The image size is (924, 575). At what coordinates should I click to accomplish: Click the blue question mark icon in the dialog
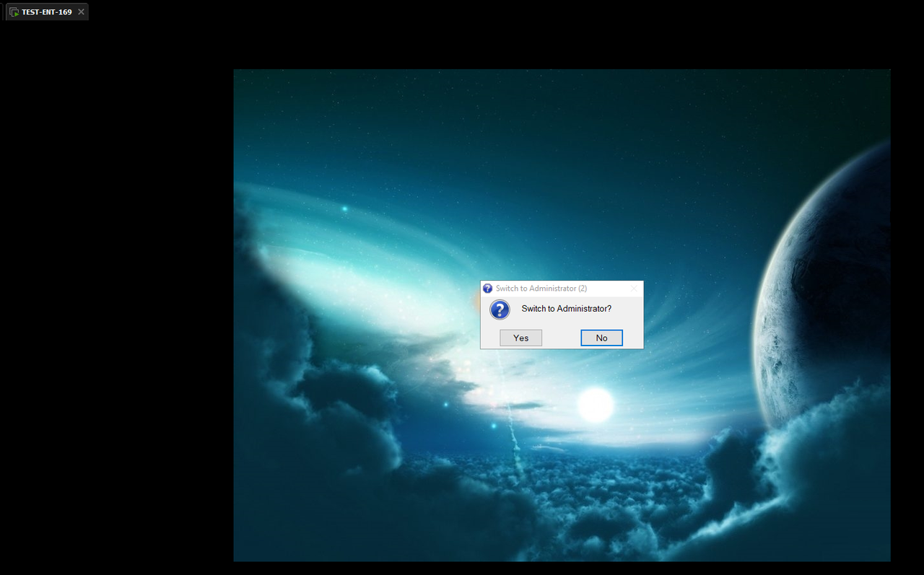click(x=500, y=310)
